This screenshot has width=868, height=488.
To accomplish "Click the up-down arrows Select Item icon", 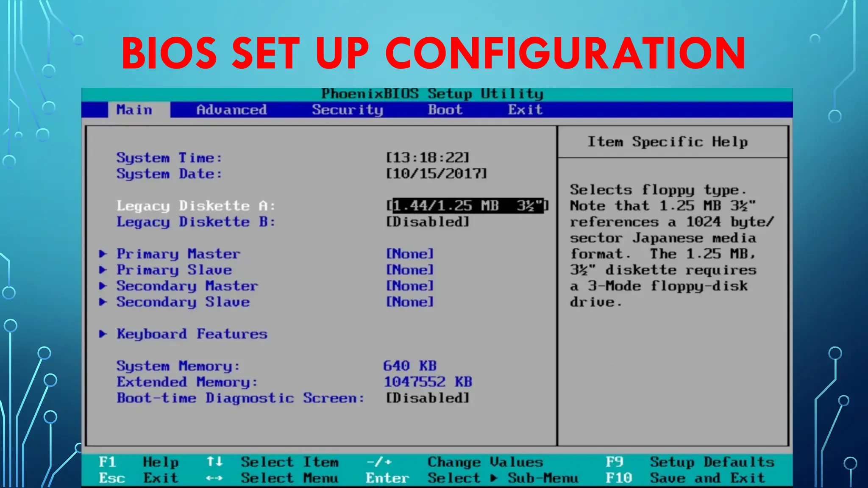I will pos(214,462).
